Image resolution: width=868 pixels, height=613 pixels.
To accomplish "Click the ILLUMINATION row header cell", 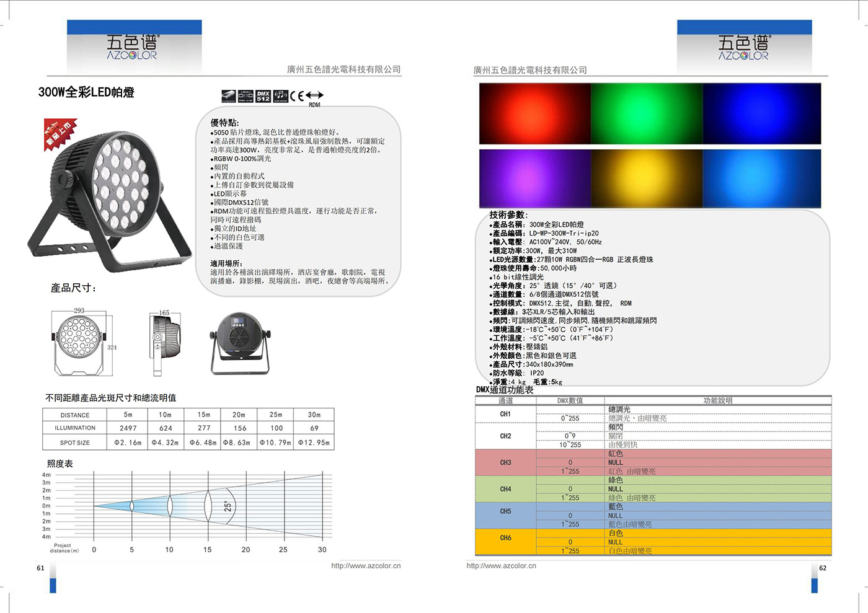I will (x=75, y=428).
